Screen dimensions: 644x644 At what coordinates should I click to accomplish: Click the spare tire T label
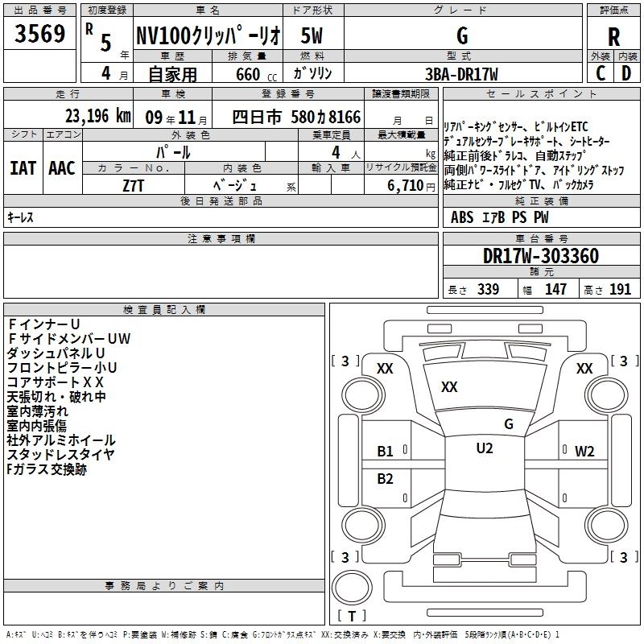pyautogui.click(x=352, y=616)
